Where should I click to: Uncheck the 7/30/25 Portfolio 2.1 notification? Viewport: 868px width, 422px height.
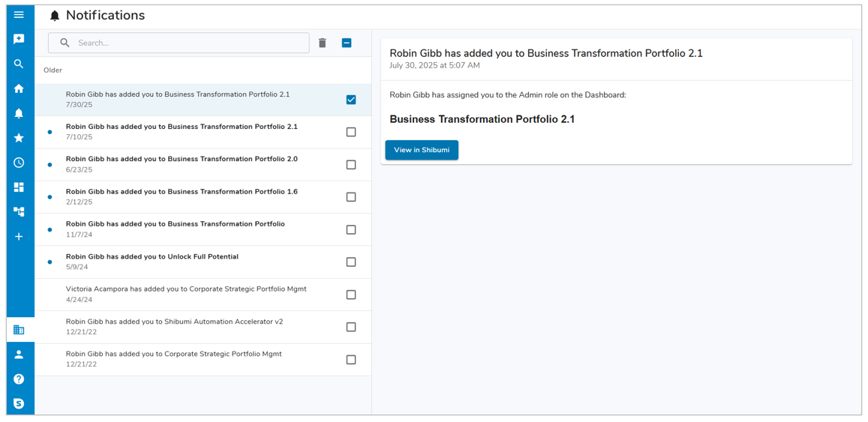(x=351, y=100)
